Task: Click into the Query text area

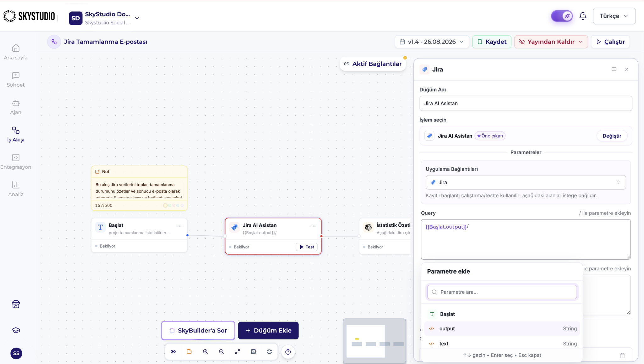Action: [x=526, y=239]
